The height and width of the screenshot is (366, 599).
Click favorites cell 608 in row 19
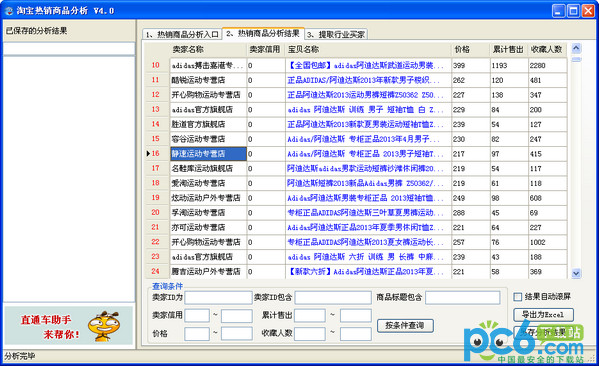click(547, 198)
